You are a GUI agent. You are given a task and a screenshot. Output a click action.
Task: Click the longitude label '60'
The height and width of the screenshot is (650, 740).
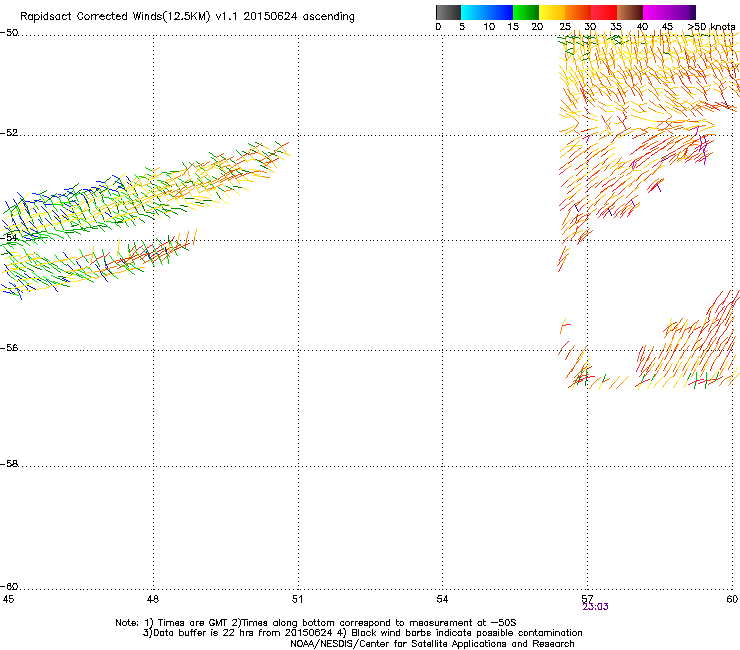[x=732, y=599]
